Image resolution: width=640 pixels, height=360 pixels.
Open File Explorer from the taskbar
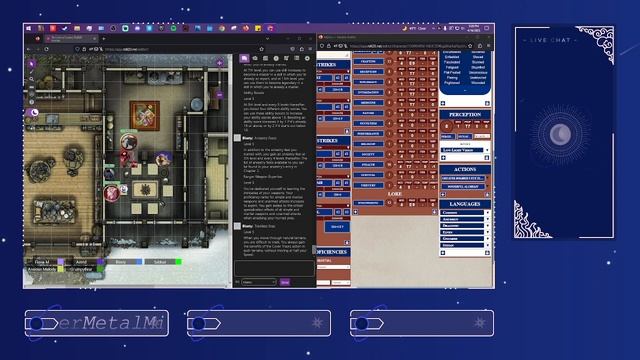click(x=77, y=28)
